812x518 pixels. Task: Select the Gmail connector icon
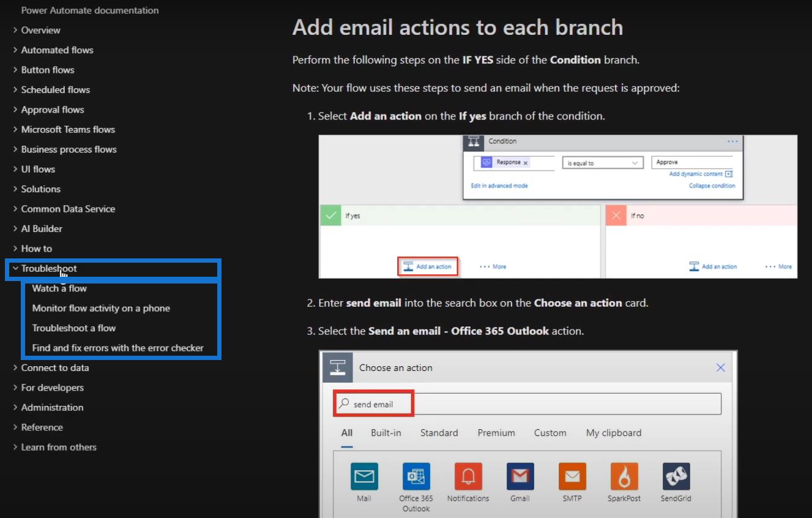click(520, 476)
